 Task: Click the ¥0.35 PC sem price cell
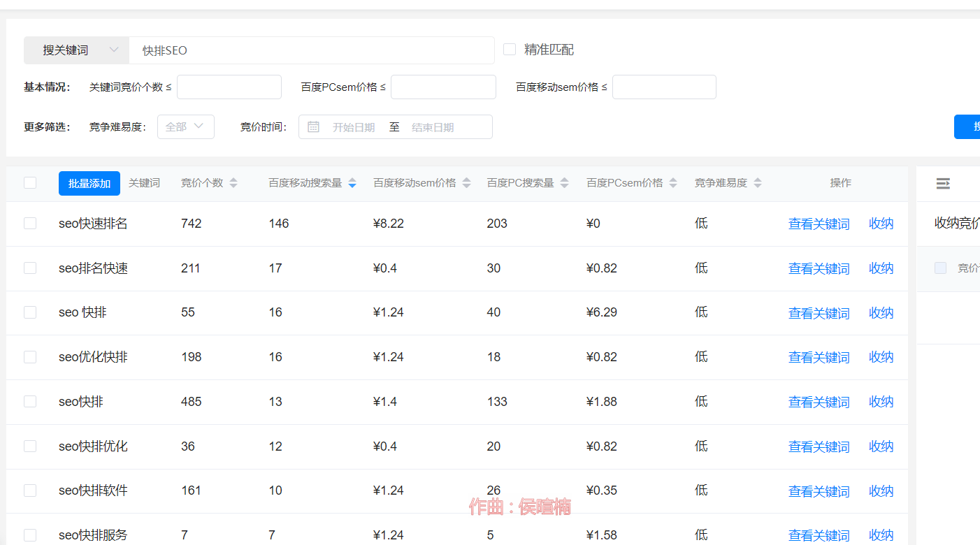tap(602, 490)
